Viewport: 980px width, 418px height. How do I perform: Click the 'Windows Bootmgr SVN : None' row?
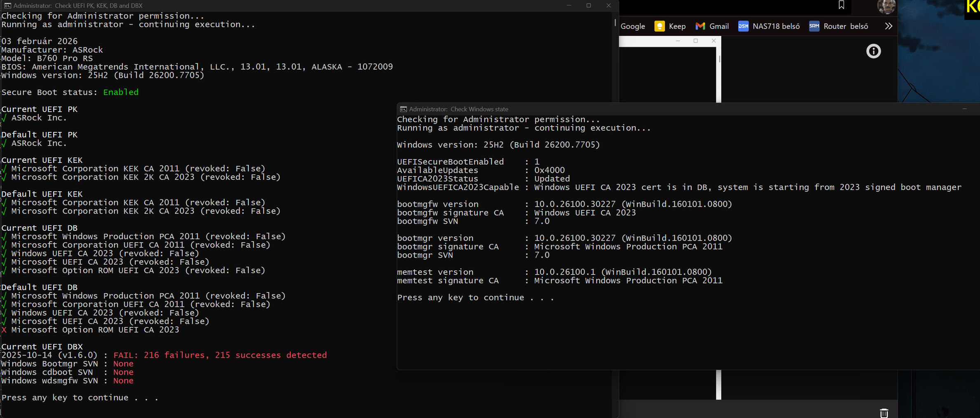[x=67, y=364]
